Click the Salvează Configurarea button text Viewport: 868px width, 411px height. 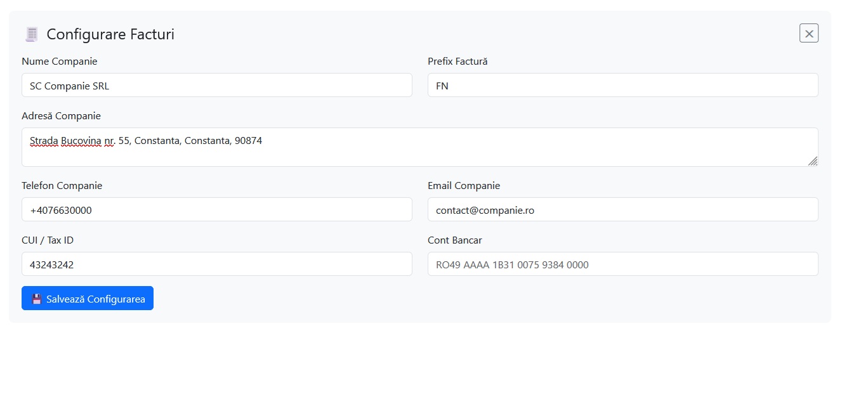(x=95, y=299)
